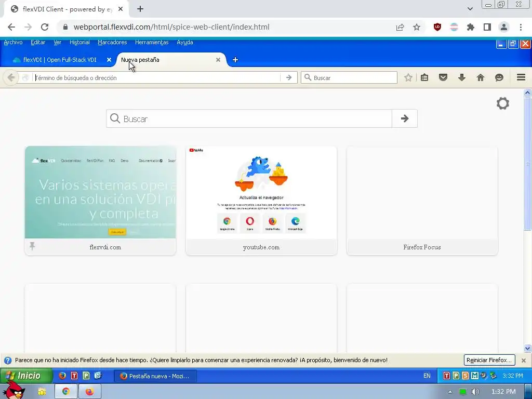Viewport: 532px width, 399px height.
Task: Click red T icon in quick launch
Action: pos(74,376)
